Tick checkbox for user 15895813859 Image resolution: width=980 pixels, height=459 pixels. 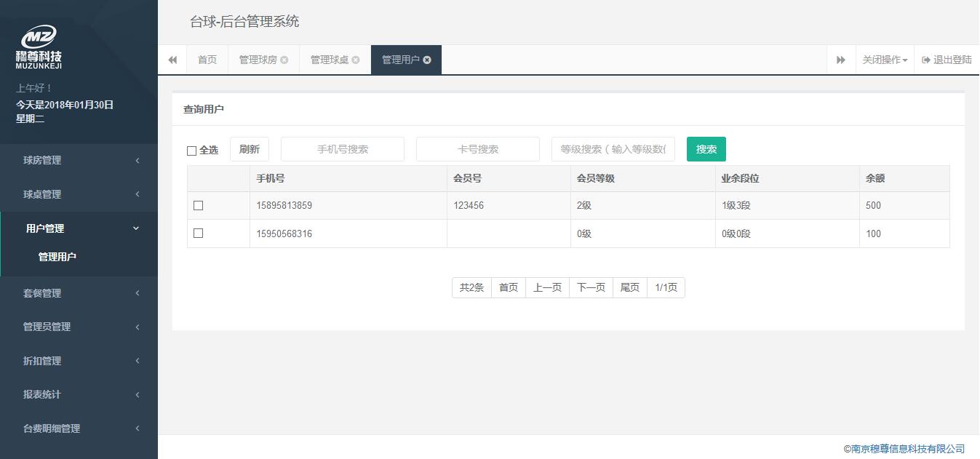click(198, 206)
